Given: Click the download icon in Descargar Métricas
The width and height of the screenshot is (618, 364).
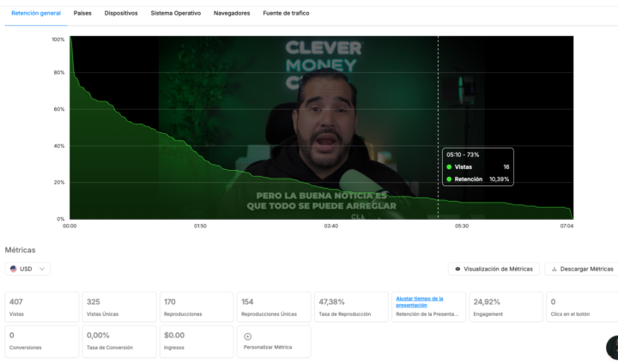Looking at the screenshot, I should [554, 269].
